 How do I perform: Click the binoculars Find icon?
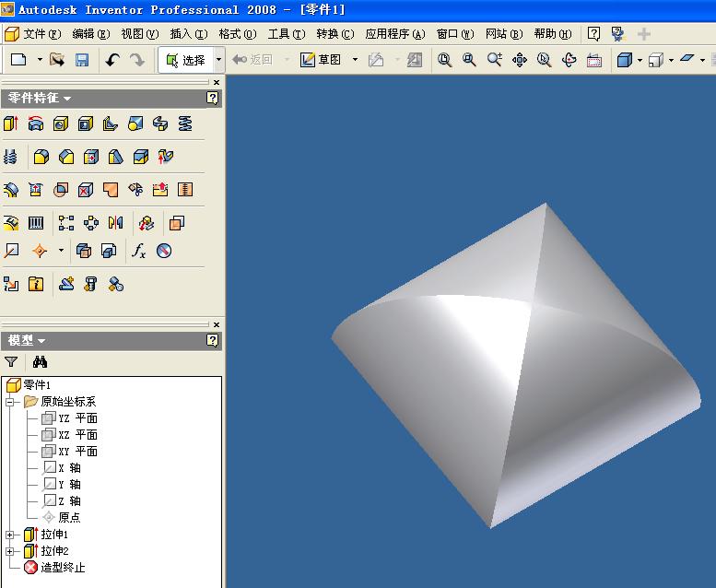click(x=40, y=362)
